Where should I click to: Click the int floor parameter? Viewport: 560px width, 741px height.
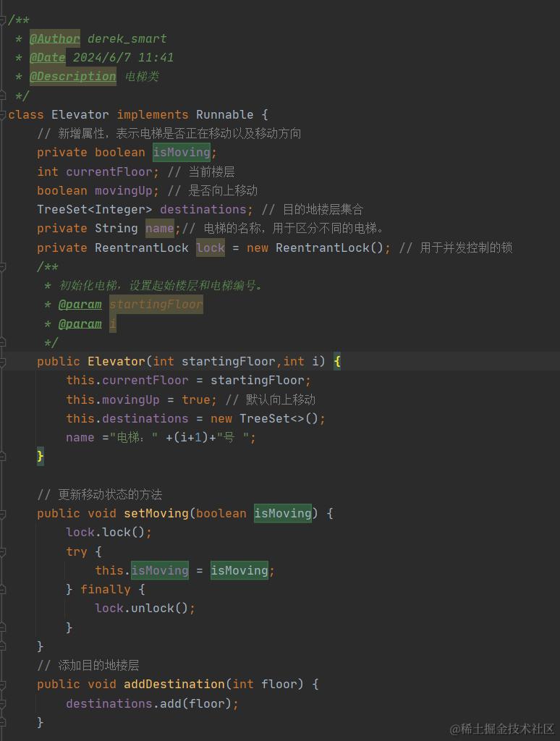point(265,685)
